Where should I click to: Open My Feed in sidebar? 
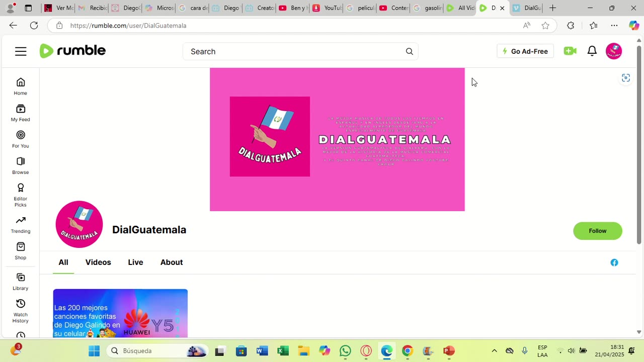click(21, 113)
